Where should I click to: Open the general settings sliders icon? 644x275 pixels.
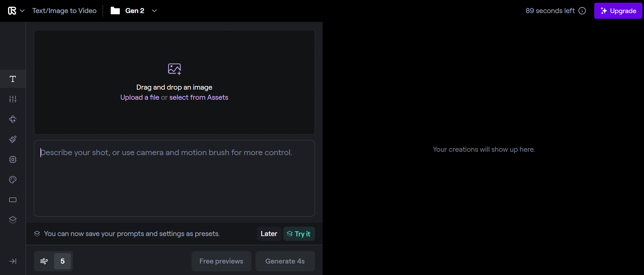pyautogui.click(x=13, y=99)
